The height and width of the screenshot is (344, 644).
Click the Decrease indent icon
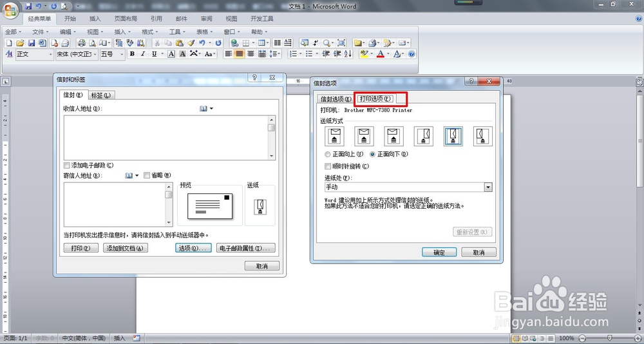[x=326, y=54]
